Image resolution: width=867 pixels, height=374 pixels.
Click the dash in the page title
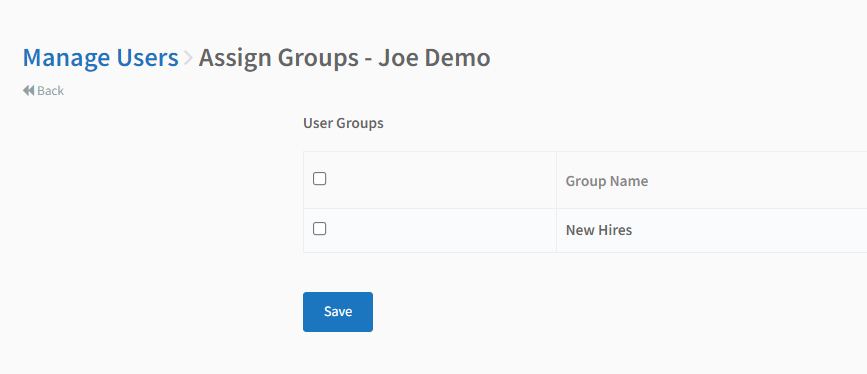point(368,59)
